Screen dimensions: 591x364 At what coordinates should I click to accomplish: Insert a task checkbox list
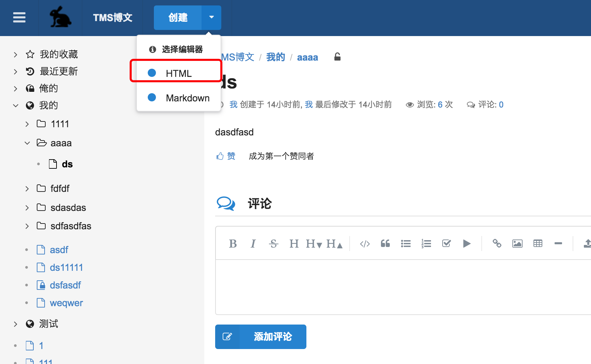(x=446, y=244)
